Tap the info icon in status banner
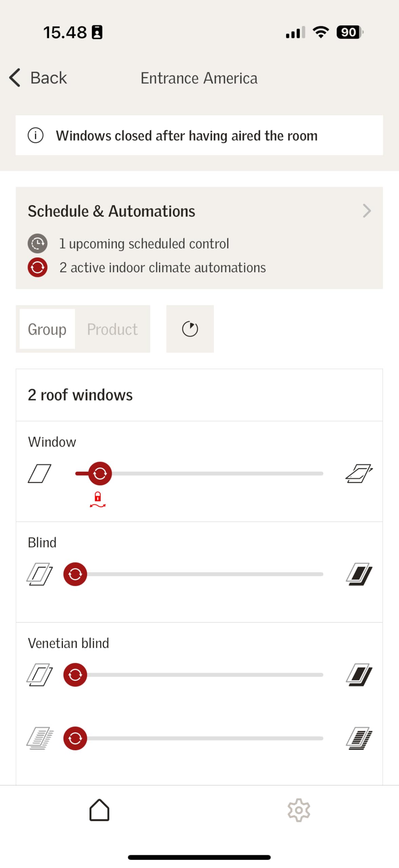 click(36, 136)
